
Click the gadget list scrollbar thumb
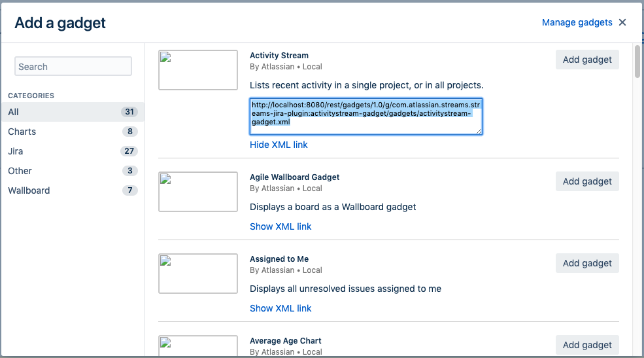pyautogui.click(x=637, y=62)
